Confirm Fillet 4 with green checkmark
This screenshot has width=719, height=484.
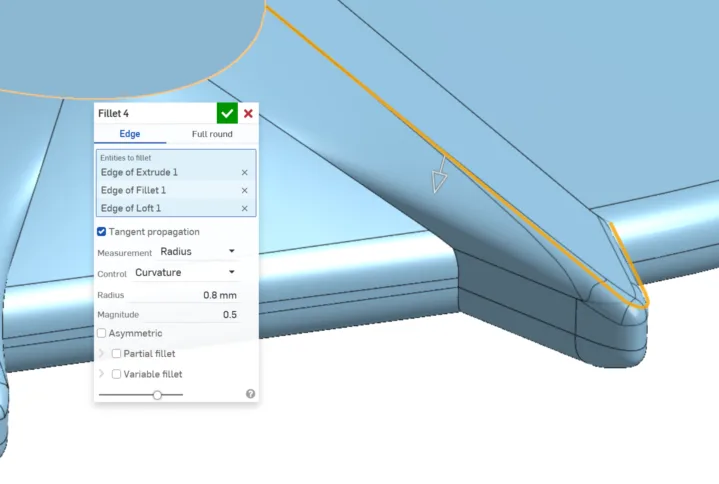click(x=227, y=113)
